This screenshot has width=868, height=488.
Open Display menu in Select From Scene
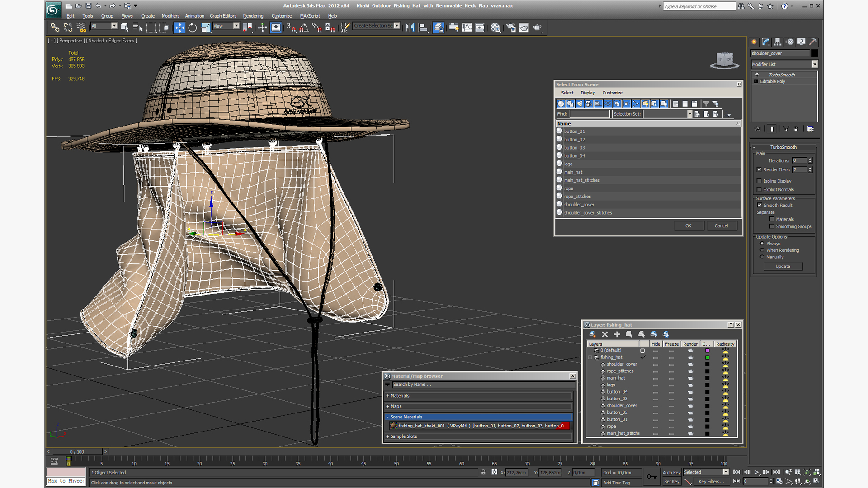coord(587,93)
